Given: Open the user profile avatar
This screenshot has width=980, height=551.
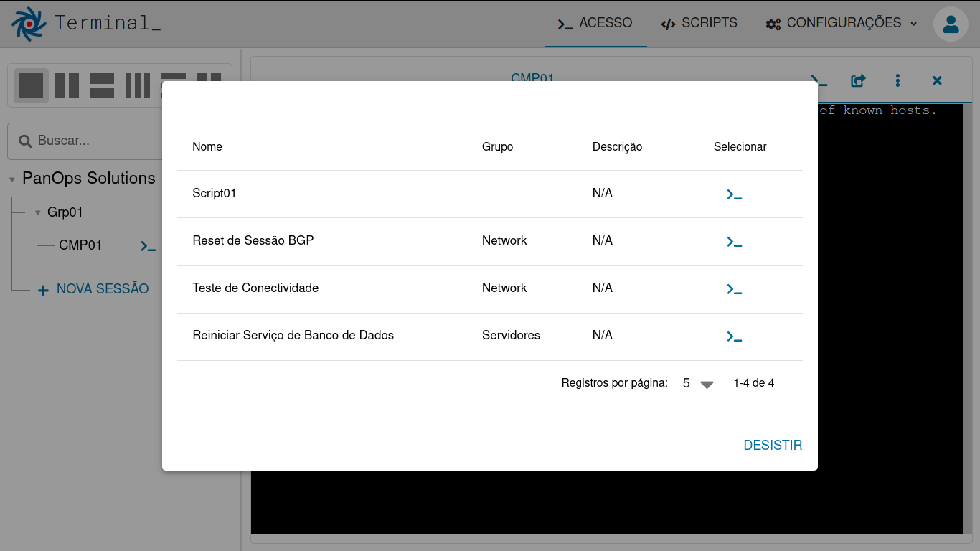Looking at the screenshot, I should tap(951, 24).
